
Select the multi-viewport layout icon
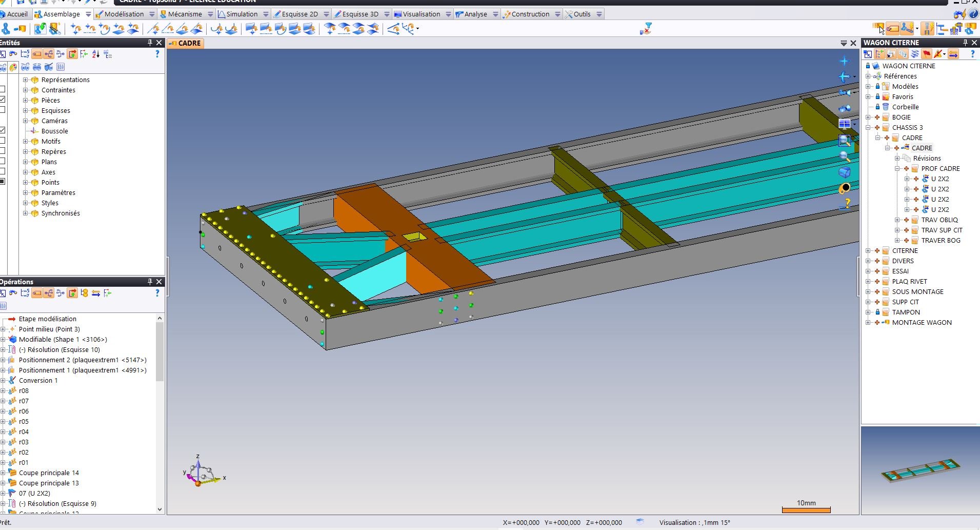(x=844, y=124)
